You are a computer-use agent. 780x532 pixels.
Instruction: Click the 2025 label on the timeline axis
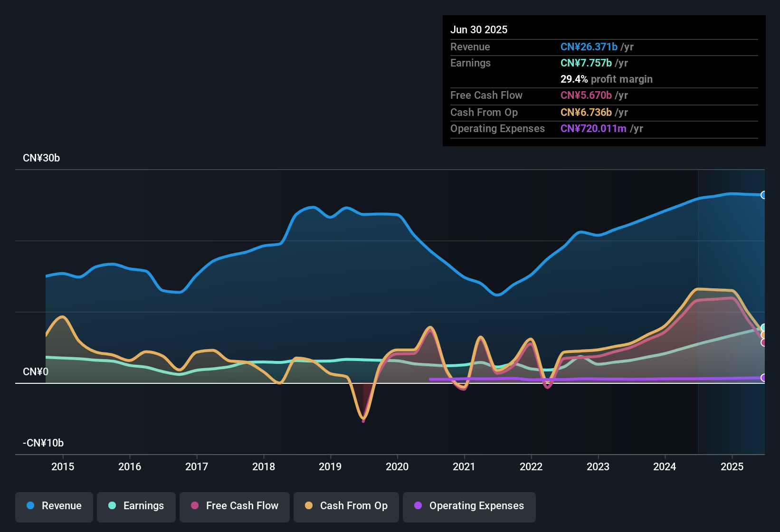(x=732, y=467)
